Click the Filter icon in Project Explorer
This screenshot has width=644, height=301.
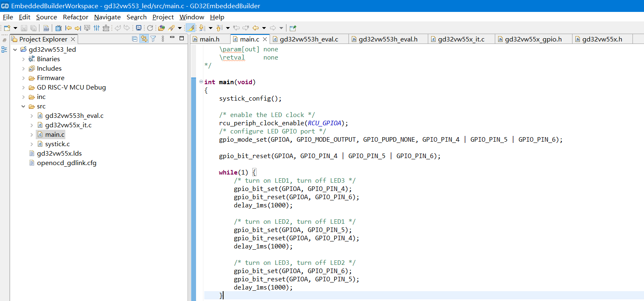pyautogui.click(x=153, y=39)
